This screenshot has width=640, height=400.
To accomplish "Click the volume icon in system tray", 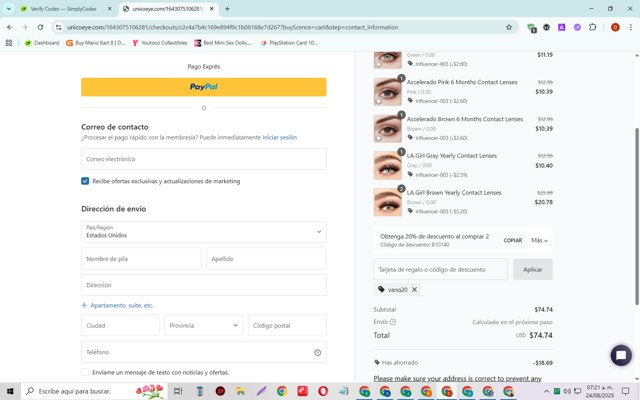I will pyautogui.click(x=567, y=391).
